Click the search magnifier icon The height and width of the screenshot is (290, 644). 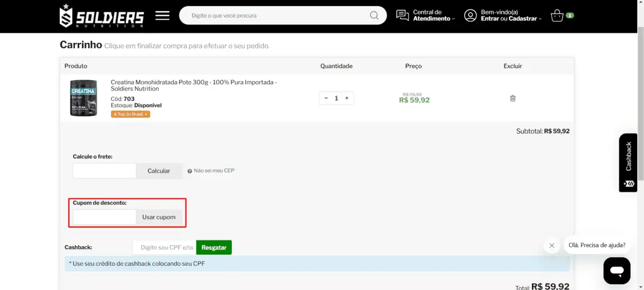pyautogui.click(x=374, y=16)
